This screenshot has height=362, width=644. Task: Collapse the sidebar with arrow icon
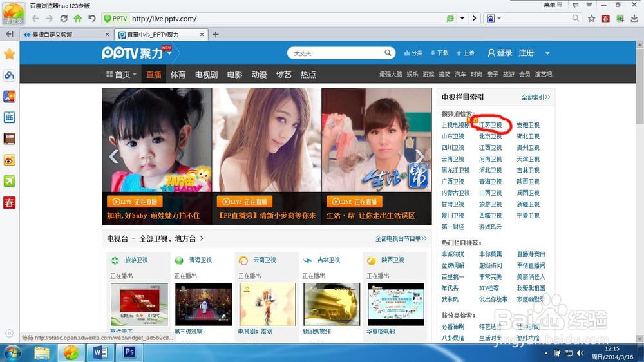[x=10, y=35]
